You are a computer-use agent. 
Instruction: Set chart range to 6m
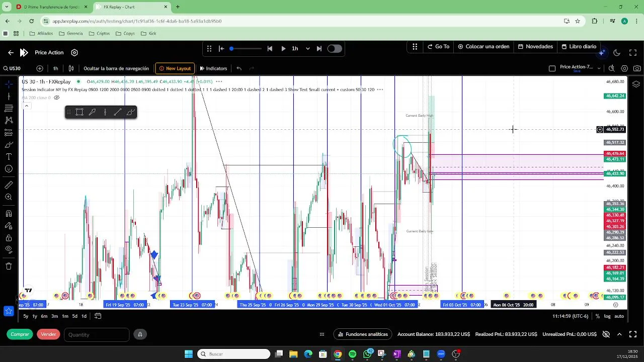[x=44, y=316]
